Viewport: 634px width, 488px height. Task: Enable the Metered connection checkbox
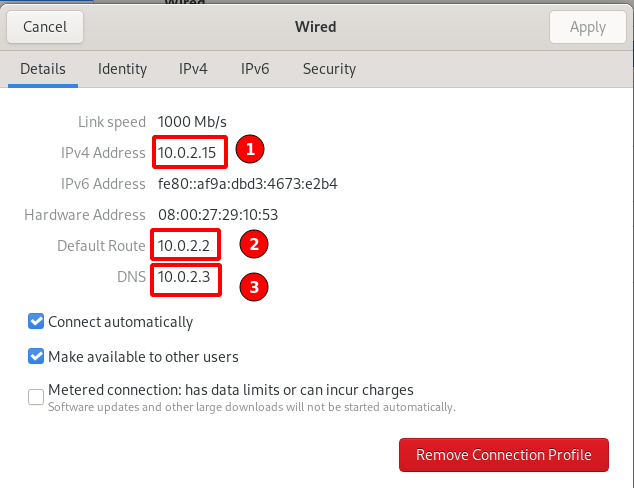click(x=37, y=397)
